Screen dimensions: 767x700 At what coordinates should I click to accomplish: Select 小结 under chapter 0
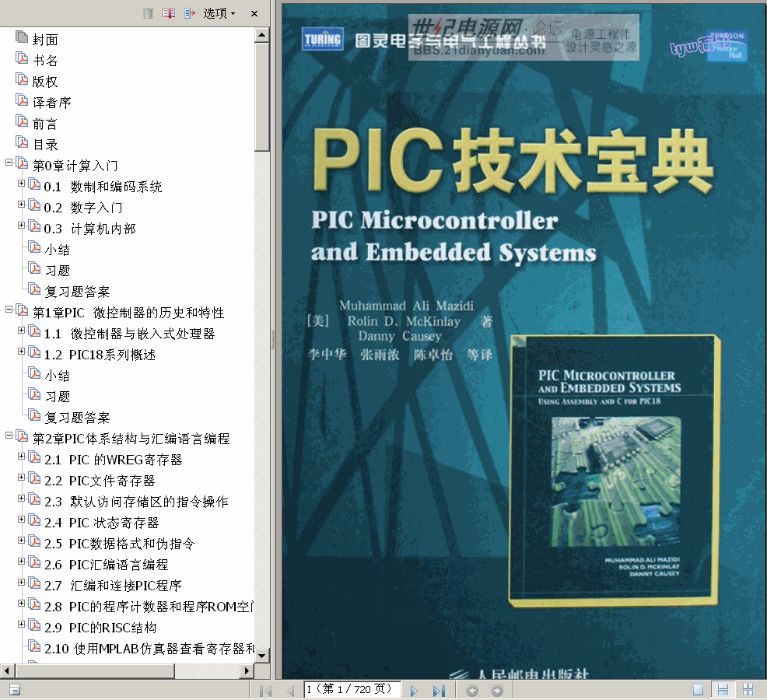[58, 250]
